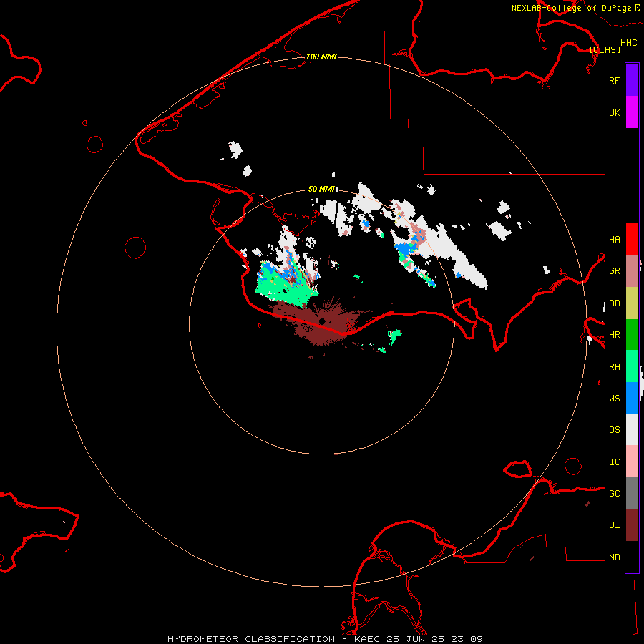Click the black radar site dot at center
The width and height of the screenshot is (644, 644).
(322, 321)
